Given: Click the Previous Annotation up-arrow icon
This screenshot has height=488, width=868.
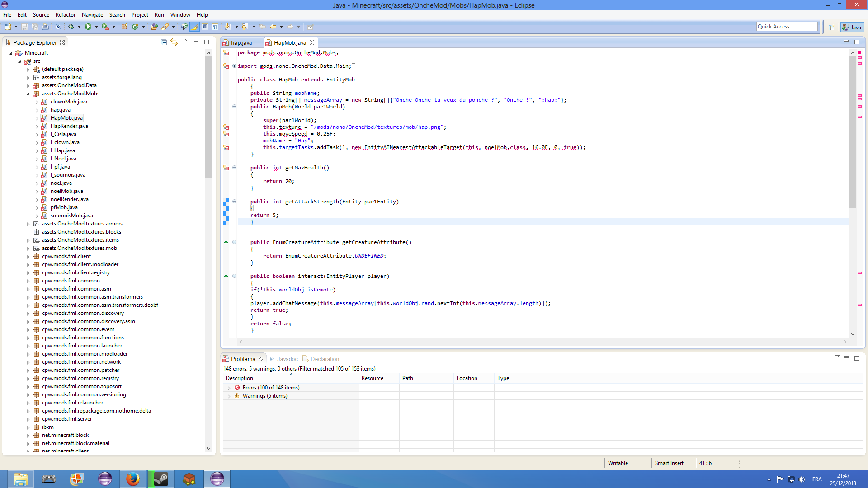Looking at the screenshot, I should (245, 27).
